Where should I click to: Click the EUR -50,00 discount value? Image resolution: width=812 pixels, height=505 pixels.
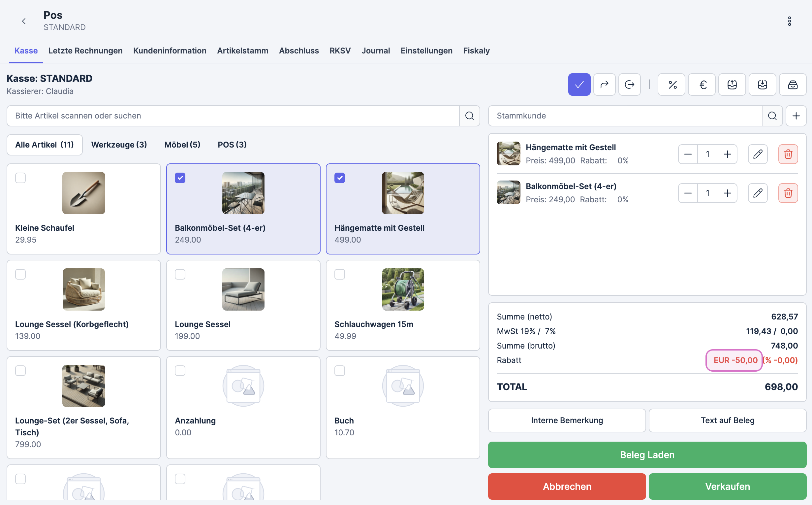click(735, 360)
